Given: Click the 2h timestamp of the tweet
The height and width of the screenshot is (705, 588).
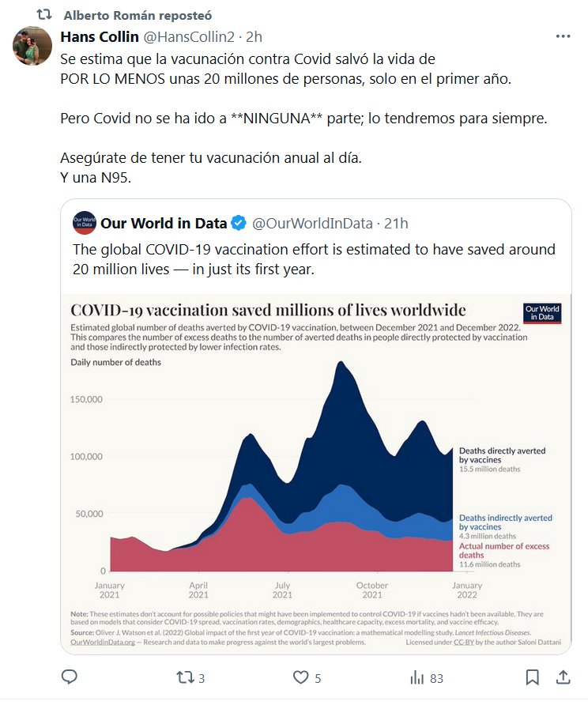Looking at the screenshot, I should click(254, 36).
